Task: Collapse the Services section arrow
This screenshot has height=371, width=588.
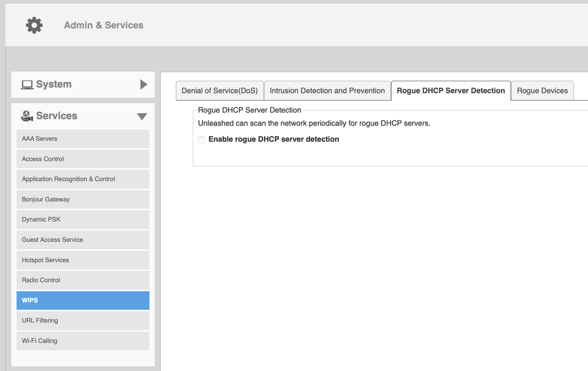Action: (x=142, y=117)
